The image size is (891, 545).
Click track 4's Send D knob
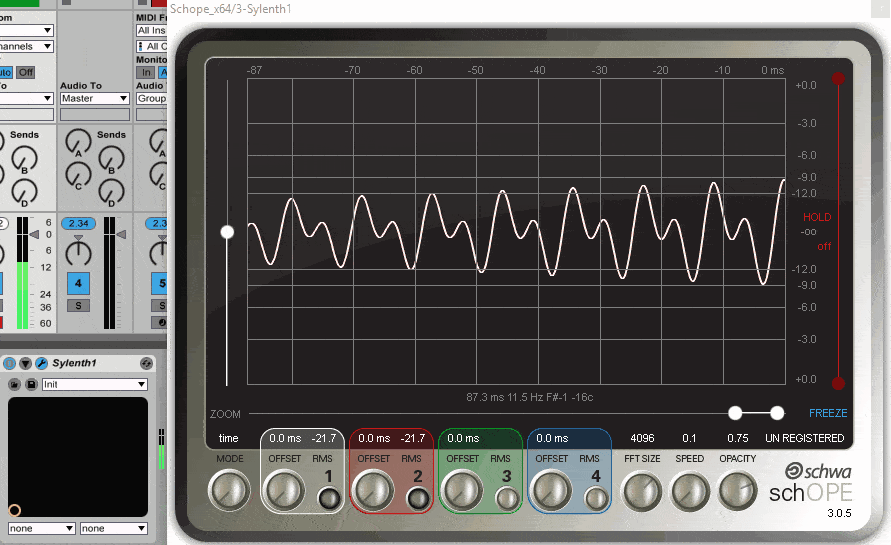[111, 193]
